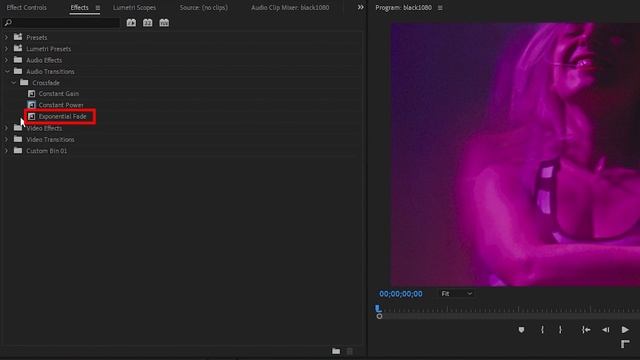Mark In point
This screenshot has height=360, width=640.
(x=542, y=329)
